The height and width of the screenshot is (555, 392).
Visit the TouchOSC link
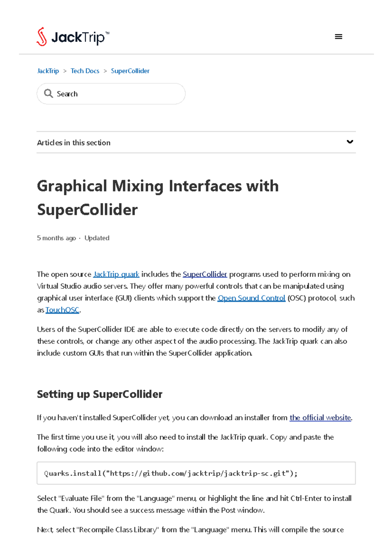click(x=62, y=310)
